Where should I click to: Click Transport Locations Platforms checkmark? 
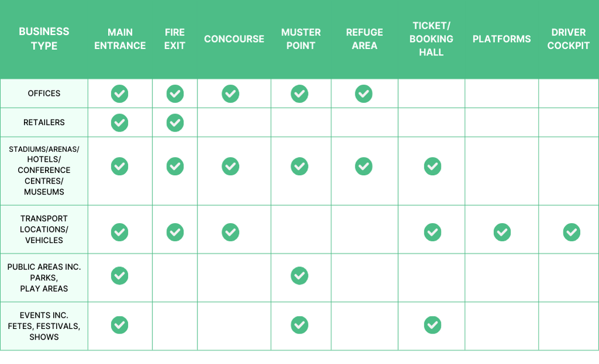click(x=502, y=232)
